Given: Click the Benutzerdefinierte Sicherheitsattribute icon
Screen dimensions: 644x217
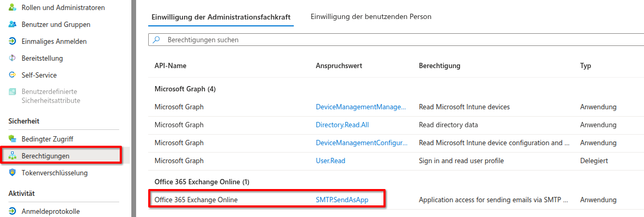Looking at the screenshot, I should 13,92.
